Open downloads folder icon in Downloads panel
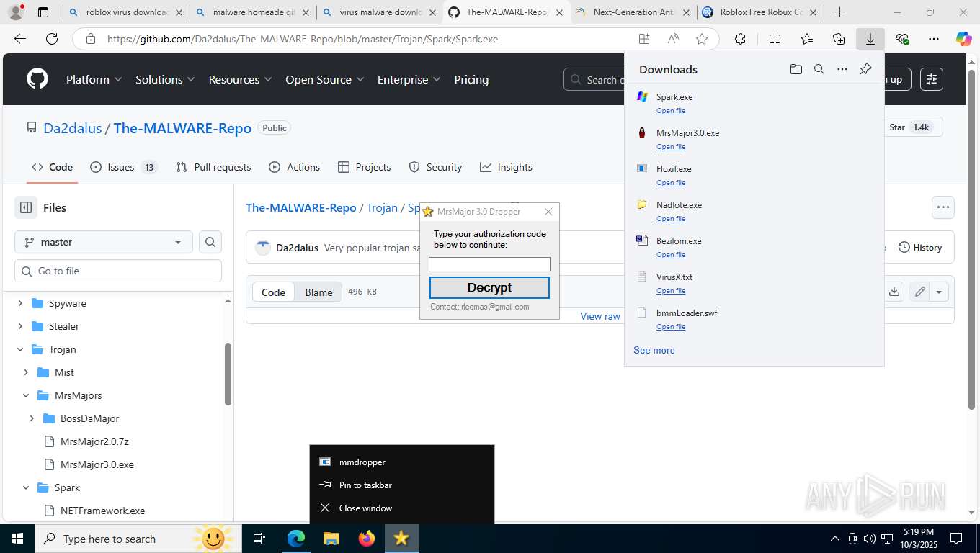980x553 pixels. [796, 69]
